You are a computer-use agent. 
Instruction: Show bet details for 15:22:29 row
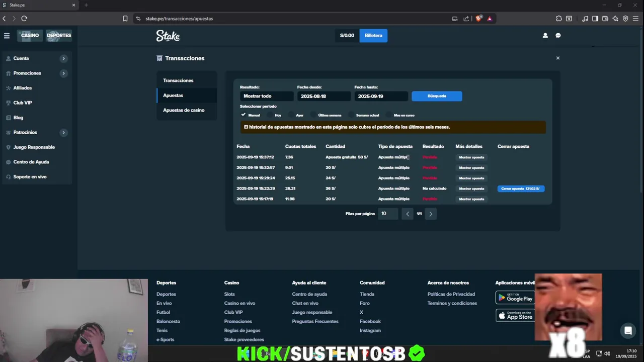(x=471, y=189)
